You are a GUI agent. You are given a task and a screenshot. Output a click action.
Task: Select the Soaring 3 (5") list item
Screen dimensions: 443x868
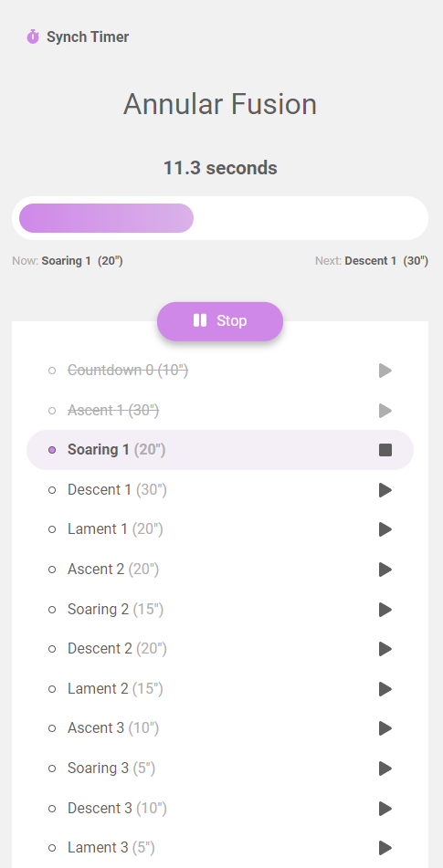[x=220, y=769]
